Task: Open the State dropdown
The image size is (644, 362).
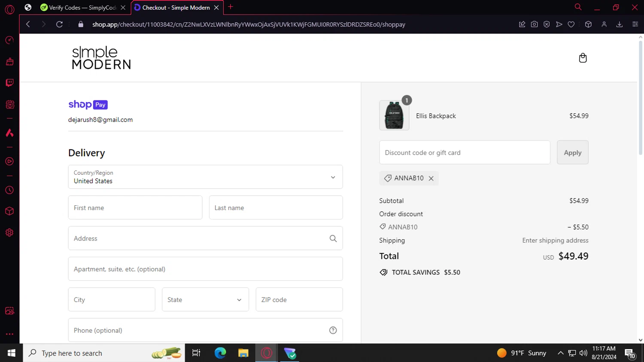Action: 205,300
